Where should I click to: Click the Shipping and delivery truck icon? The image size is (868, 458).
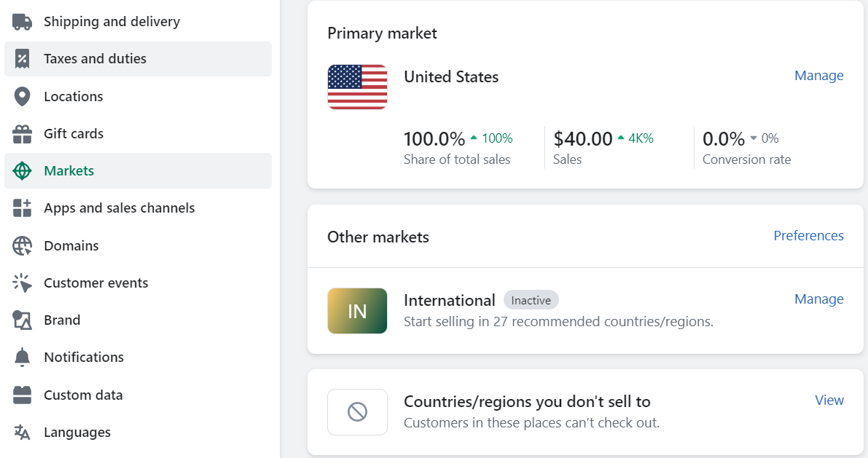23,22
